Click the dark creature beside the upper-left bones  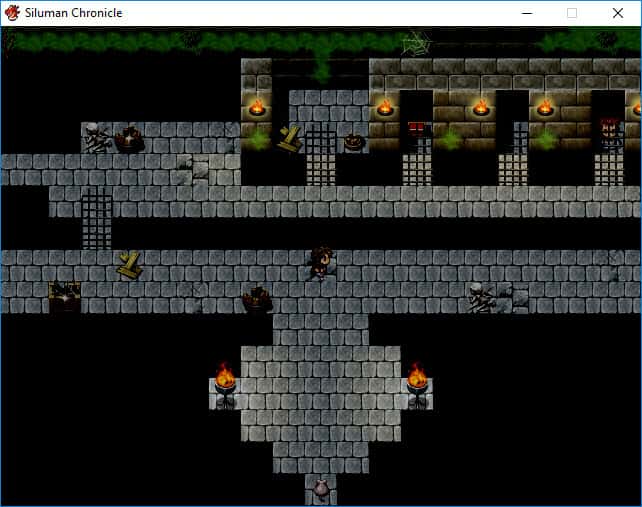click(x=128, y=139)
